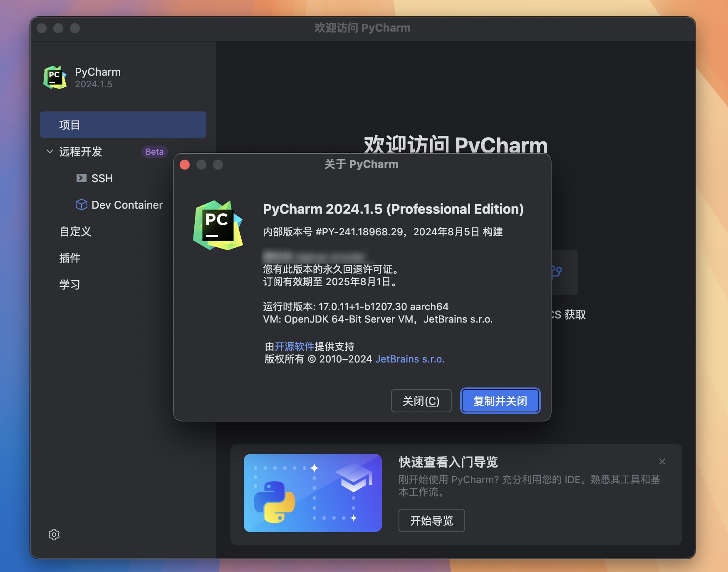728x572 pixels.
Task: Click the sidebar version label 2024.1.5
Action: [x=94, y=84]
